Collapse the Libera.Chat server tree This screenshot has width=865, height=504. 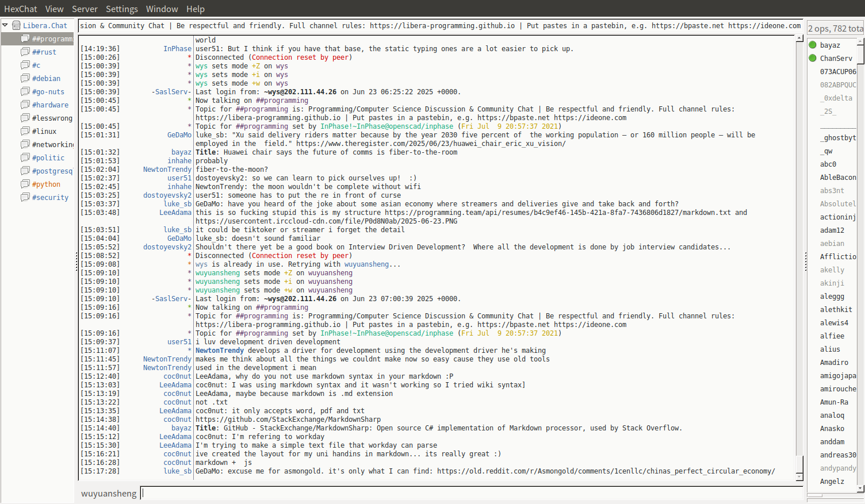(x=5, y=25)
